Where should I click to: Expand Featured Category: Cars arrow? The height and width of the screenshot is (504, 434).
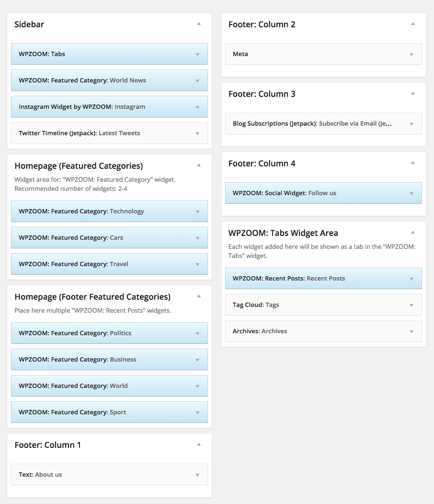pos(197,238)
